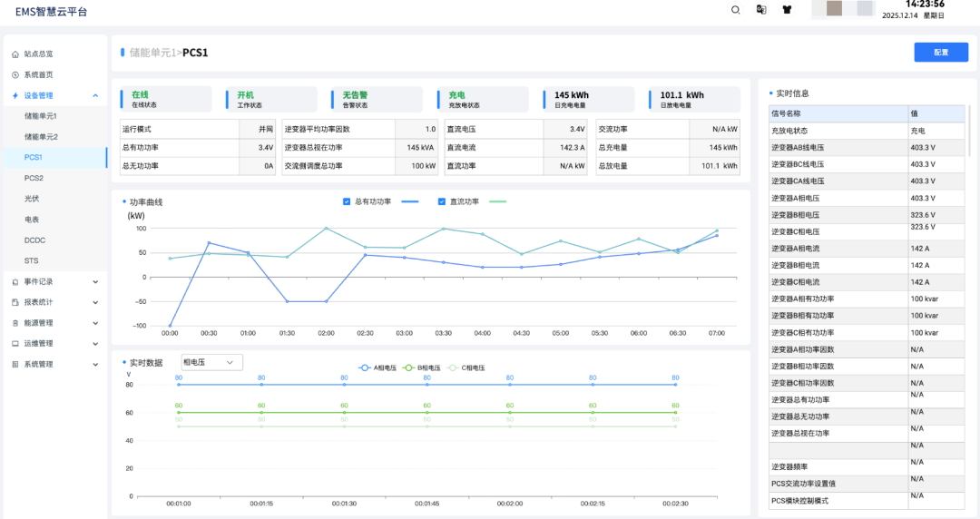Click the search magnifier icon in header
The width and height of the screenshot is (980, 519).
[x=736, y=10]
